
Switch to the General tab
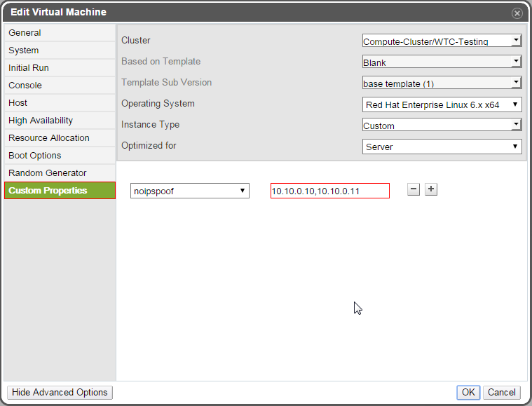tap(25, 33)
